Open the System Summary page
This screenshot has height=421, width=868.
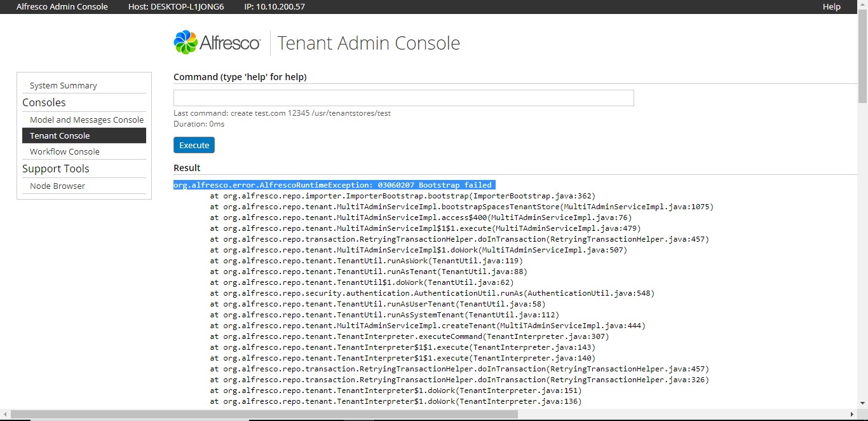pos(63,85)
